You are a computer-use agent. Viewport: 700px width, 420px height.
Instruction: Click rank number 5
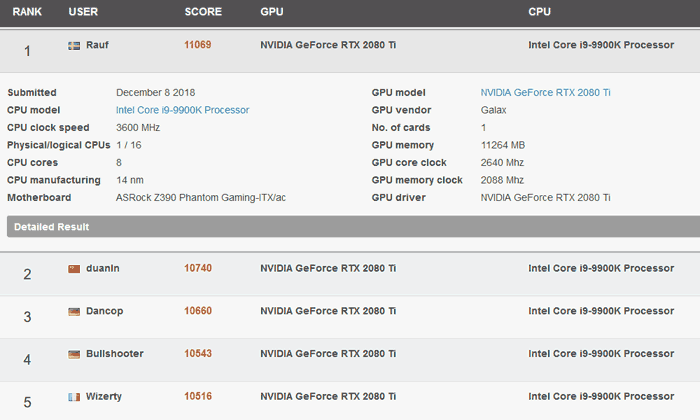[27, 403]
